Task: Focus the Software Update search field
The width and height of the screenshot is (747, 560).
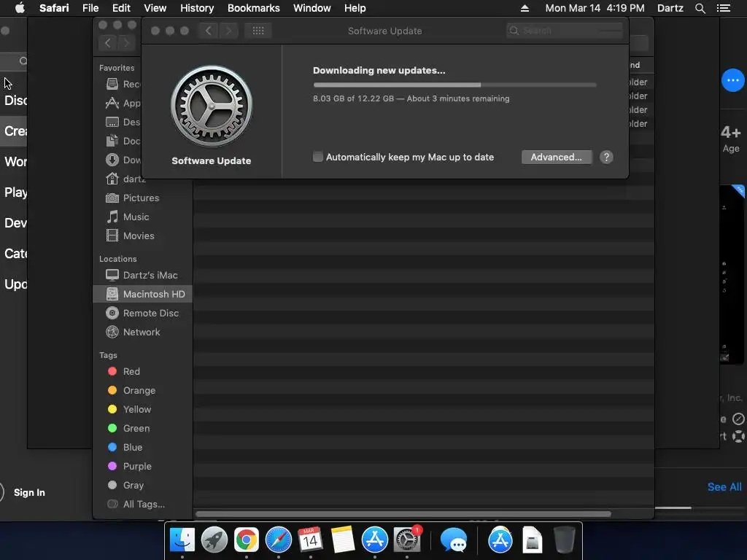Action: pos(565,31)
